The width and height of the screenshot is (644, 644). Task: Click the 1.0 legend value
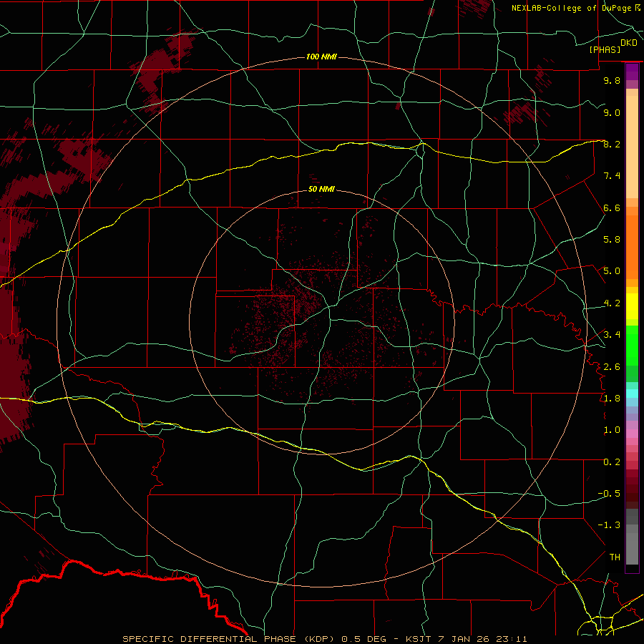pyautogui.click(x=612, y=430)
